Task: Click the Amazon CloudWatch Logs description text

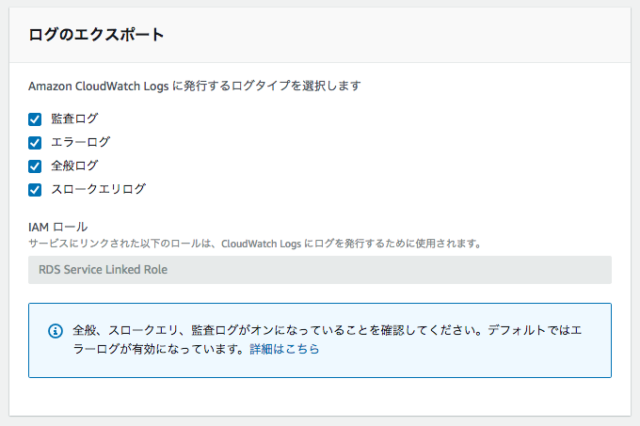Action: click(194, 86)
